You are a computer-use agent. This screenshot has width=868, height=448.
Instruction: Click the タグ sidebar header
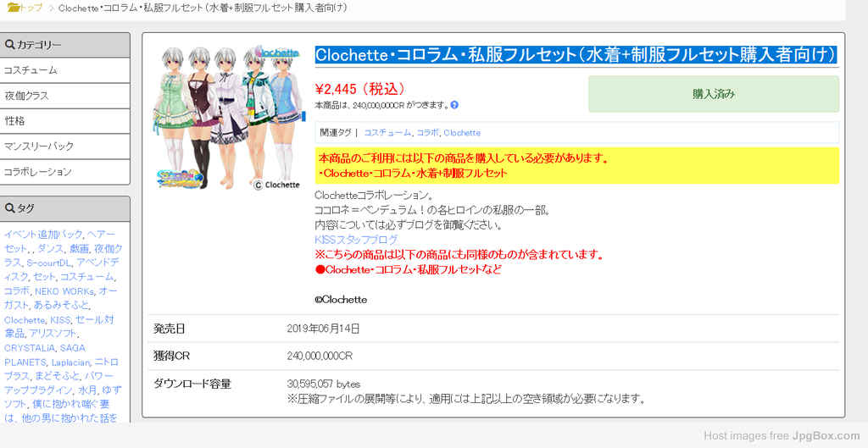tap(64, 208)
